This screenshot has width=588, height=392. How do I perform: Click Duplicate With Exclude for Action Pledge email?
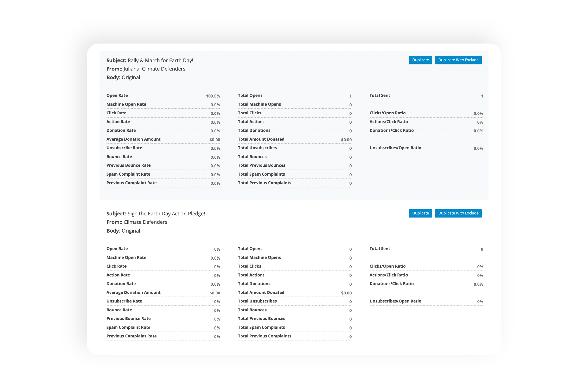tap(458, 213)
